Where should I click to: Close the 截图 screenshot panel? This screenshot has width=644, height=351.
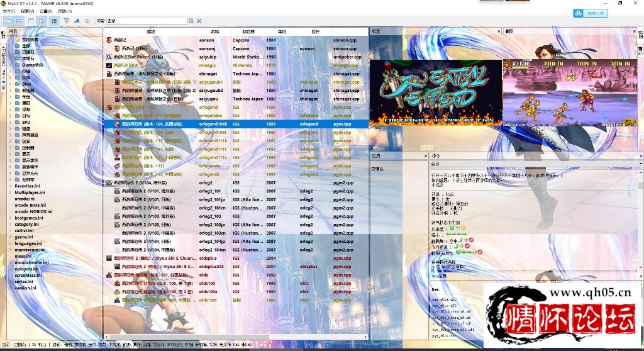(x=634, y=31)
